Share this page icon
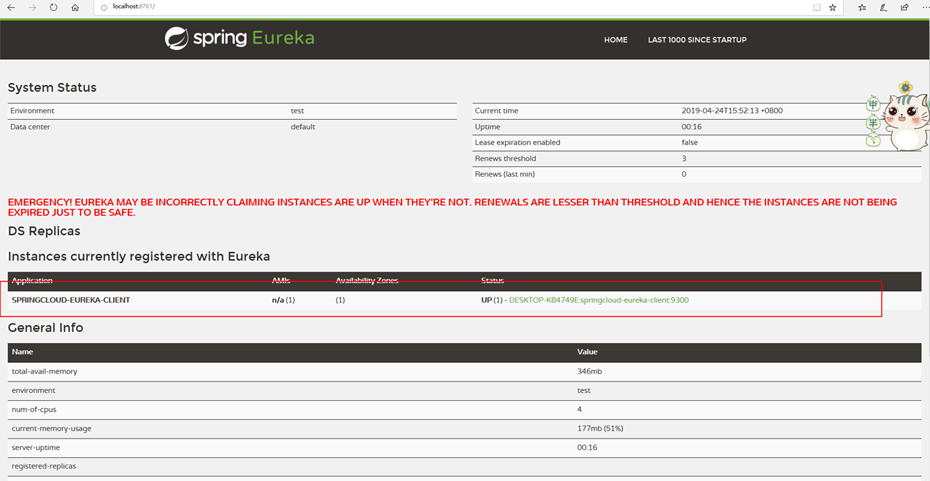 pos(904,8)
